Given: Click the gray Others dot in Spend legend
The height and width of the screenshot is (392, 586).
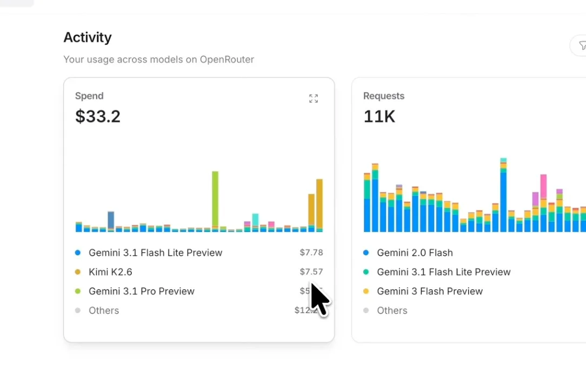Looking at the screenshot, I should 78,310.
